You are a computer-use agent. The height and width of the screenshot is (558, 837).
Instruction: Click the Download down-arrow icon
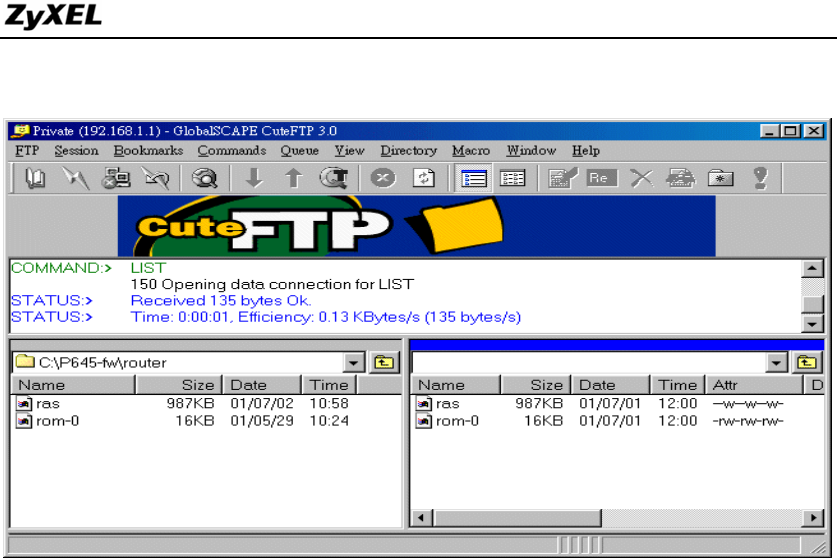click(x=254, y=178)
